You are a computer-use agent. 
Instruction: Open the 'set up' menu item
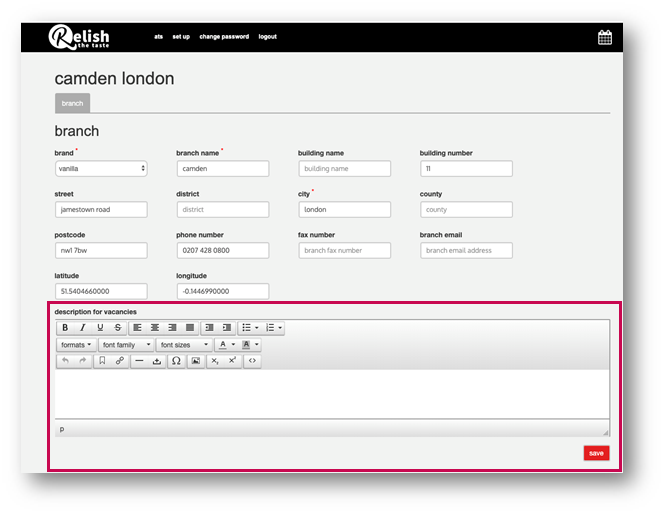click(x=181, y=37)
